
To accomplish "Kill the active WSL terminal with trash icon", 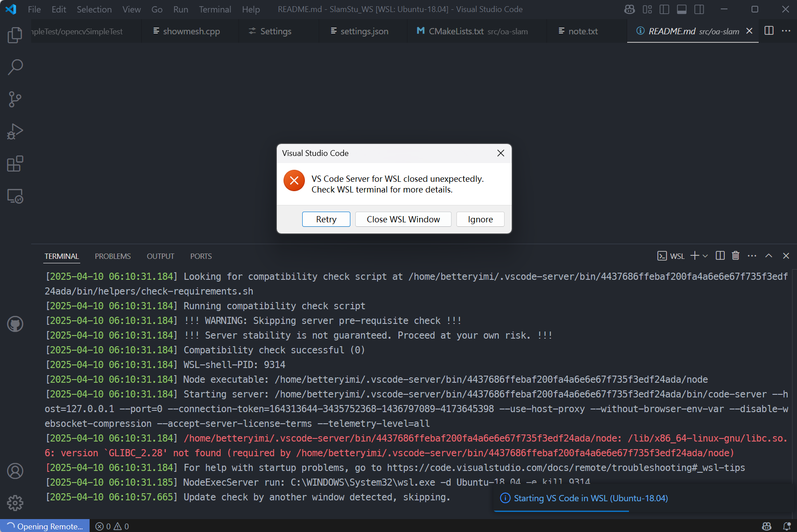I will pos(735,255).
